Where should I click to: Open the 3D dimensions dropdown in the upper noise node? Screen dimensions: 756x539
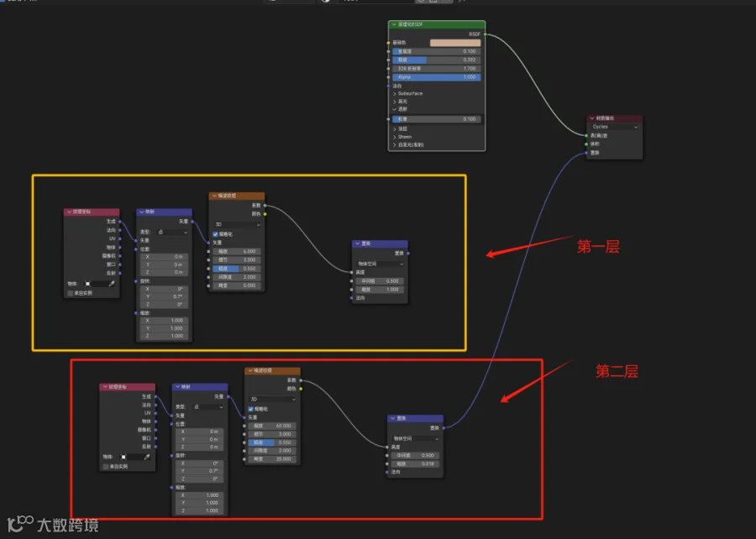237,224
